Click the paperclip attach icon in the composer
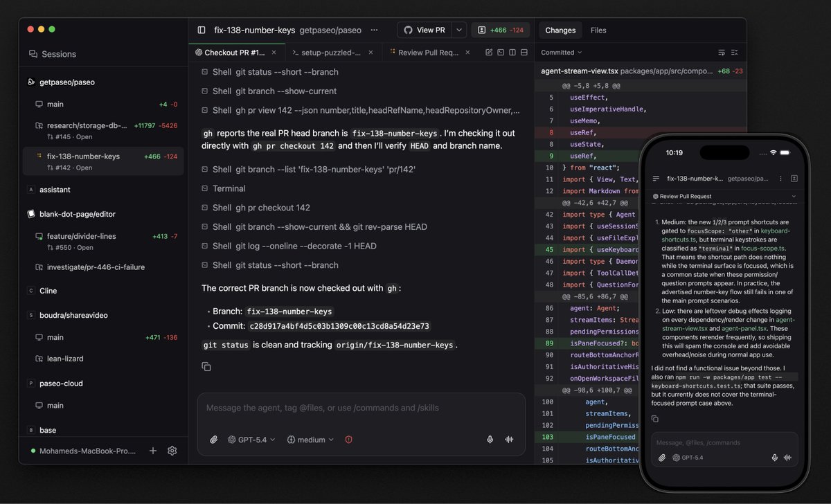 click(214, 440)
